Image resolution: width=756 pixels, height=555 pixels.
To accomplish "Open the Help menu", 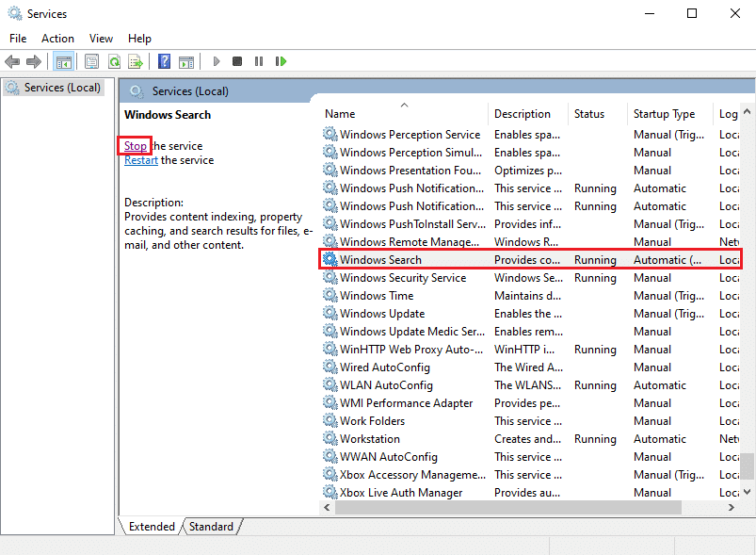I will pos(139,38).
